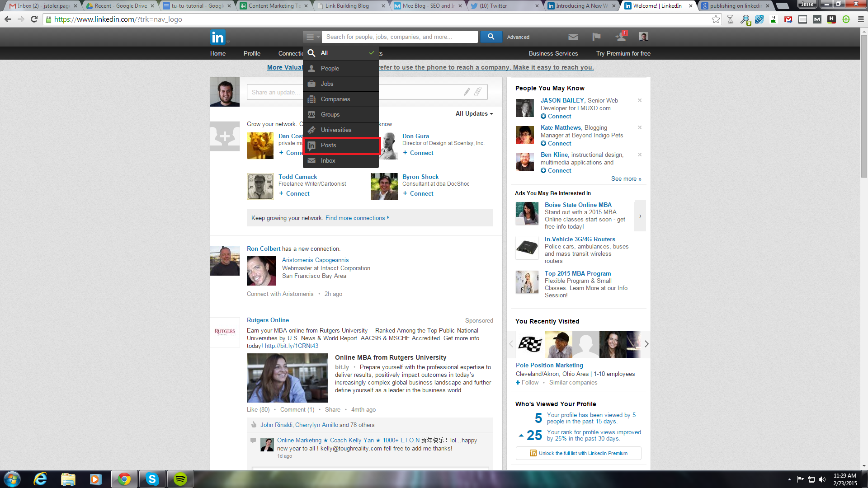This screenshot has height=488, width=868.
Task: Click Try Premium for free
Action: 623,53
